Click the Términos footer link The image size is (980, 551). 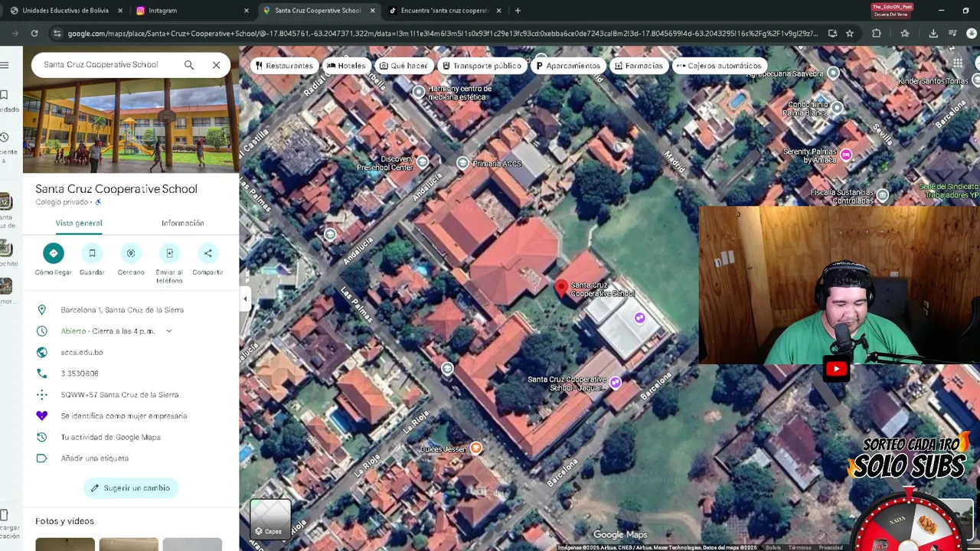click(799, 547)
